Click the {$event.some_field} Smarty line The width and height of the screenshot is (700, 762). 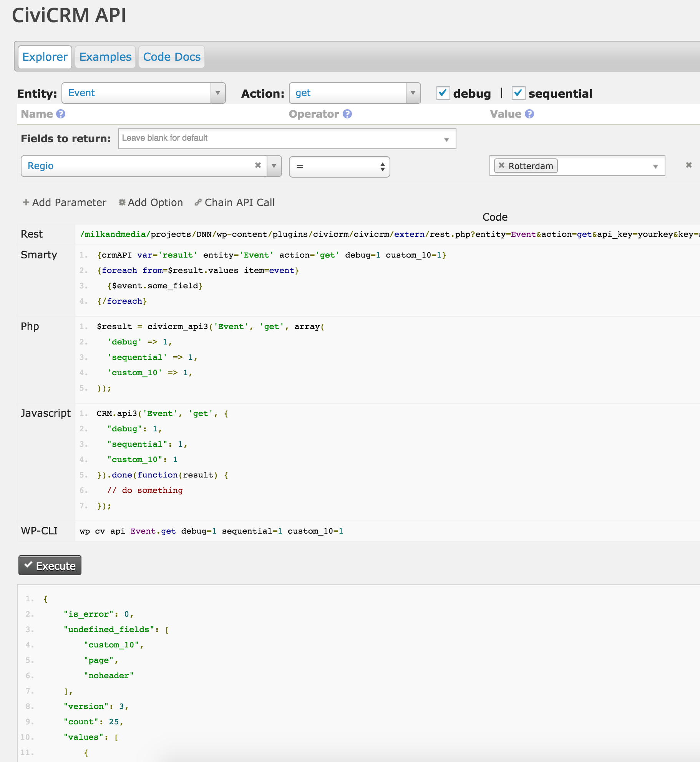(155, 286)
